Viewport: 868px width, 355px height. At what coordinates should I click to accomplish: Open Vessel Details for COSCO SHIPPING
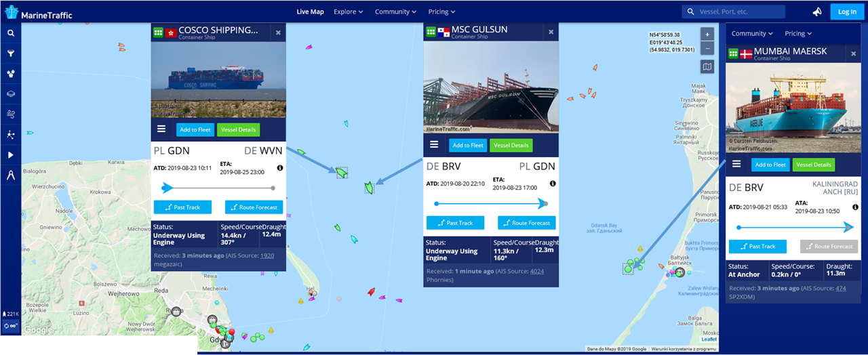(x=238, y=129)
